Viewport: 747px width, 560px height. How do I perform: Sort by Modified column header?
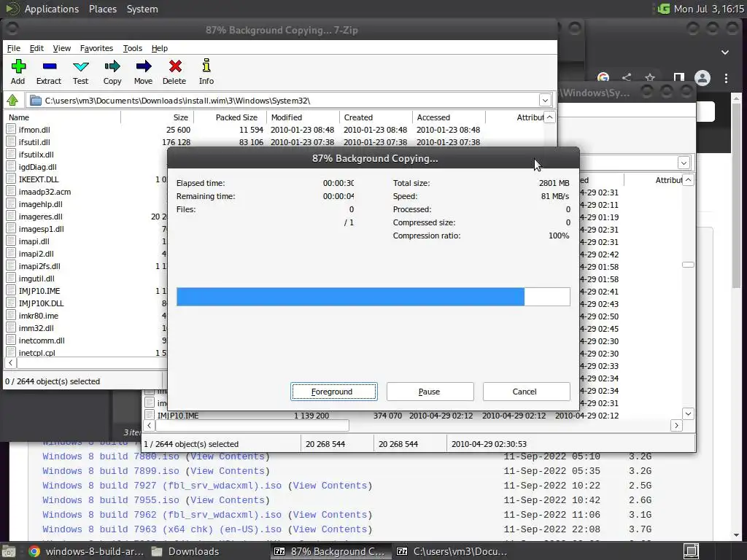[x=303, y=117]
